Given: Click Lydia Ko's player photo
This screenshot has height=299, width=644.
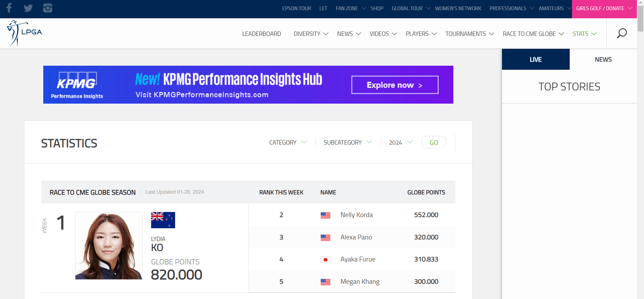Looking at the screenshot, I should (x=109, y=245).
